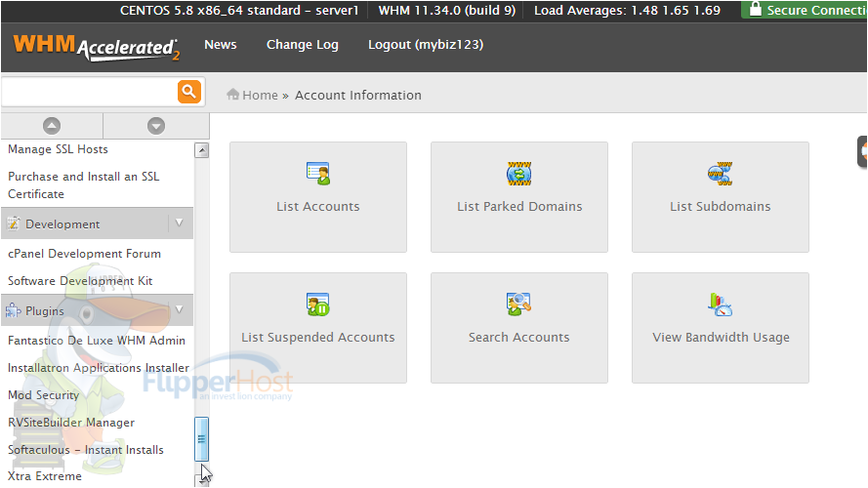
Task: Open Software Development Kit link
Action: tap(80, 280)
